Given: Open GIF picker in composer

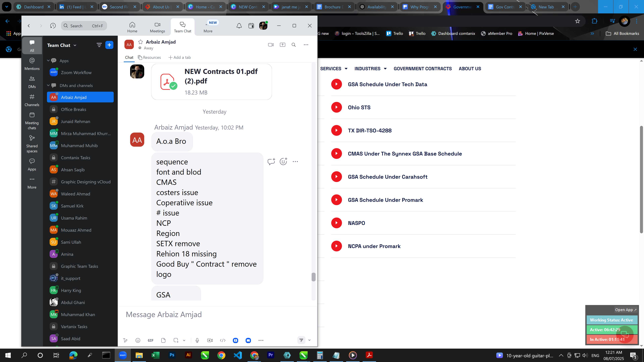Looking at the screenshot, I should 150,340.
